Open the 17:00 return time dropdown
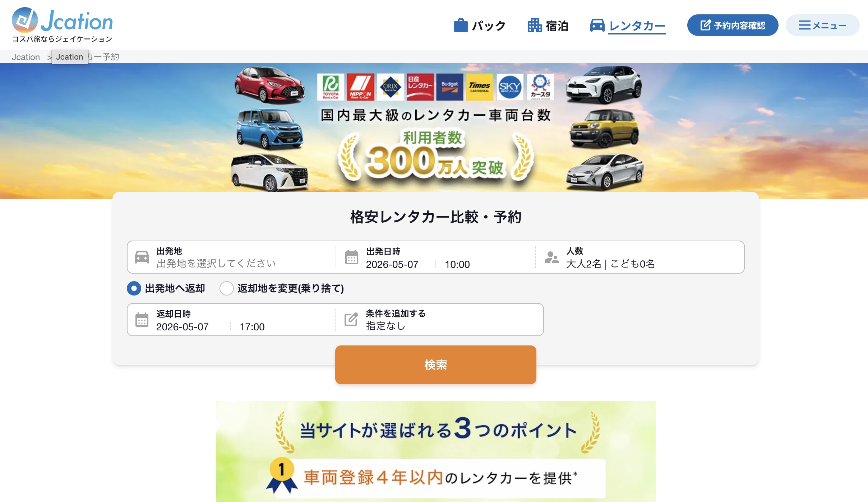Image resolution: width=868 pixels, height=502 pixels. [252, 327]
